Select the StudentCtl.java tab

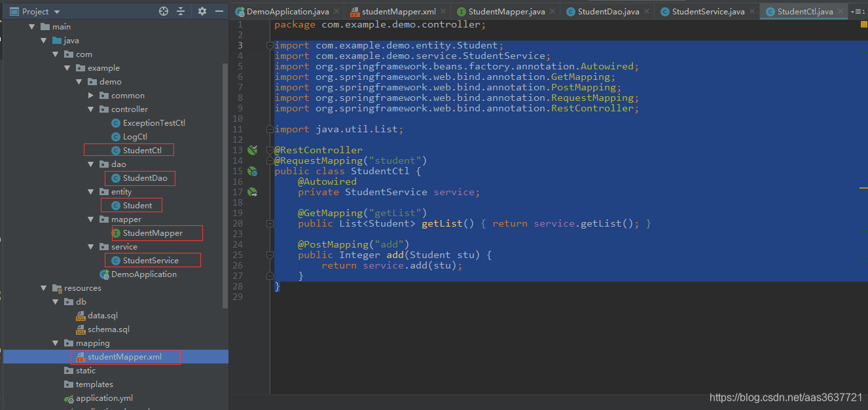pos(805,11)
